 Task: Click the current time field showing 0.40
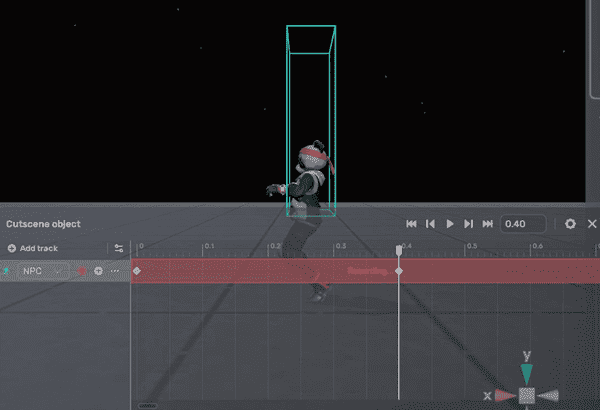(x=523, y=224)
